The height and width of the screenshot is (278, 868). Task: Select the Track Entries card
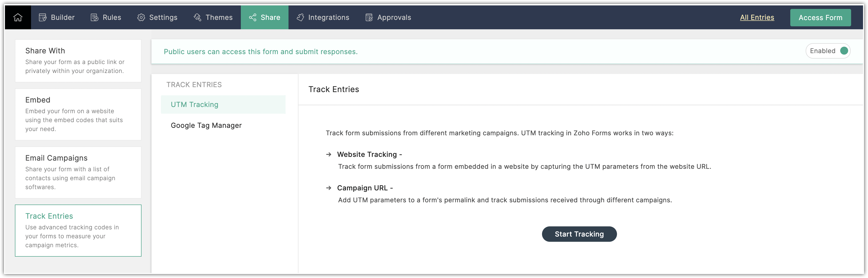point(78,231)
